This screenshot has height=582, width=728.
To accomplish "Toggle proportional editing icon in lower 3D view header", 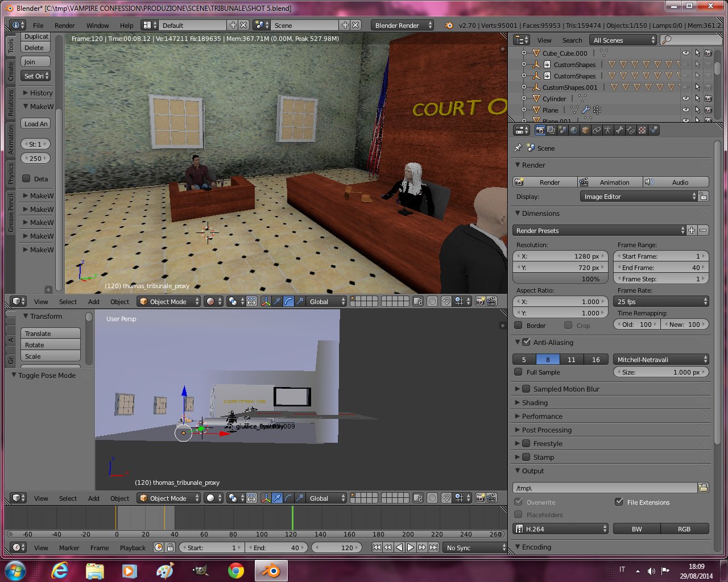I will (x=432, y=498).
